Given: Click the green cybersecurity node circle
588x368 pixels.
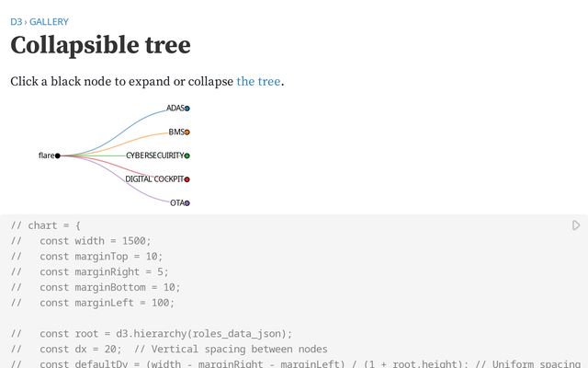Looking at the screenshot, I should pyautogui.click(x=187, y=155).
